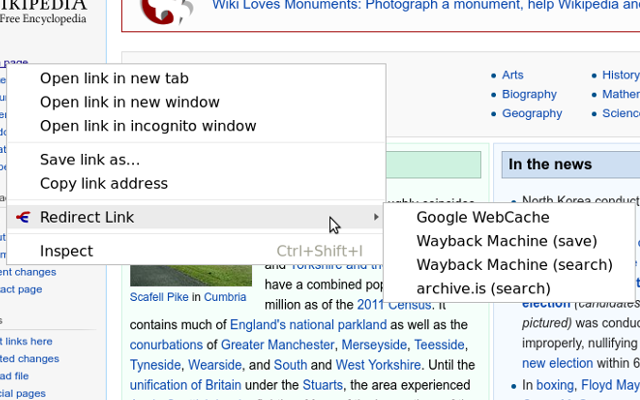Click the 'In the news' heading
640x400 pixels.
[550, 164]
